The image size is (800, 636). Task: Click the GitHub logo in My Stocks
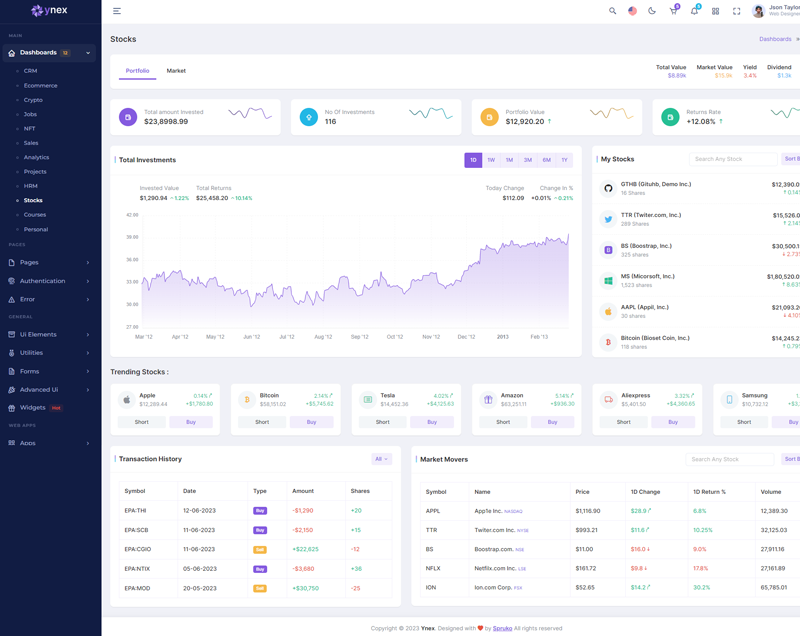click(607, 188)
